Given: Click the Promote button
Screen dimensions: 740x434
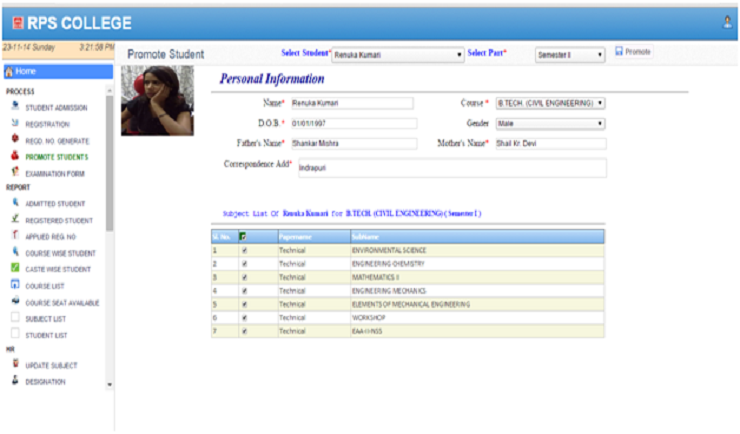Looking at the screenshot, I should (633, 51).
